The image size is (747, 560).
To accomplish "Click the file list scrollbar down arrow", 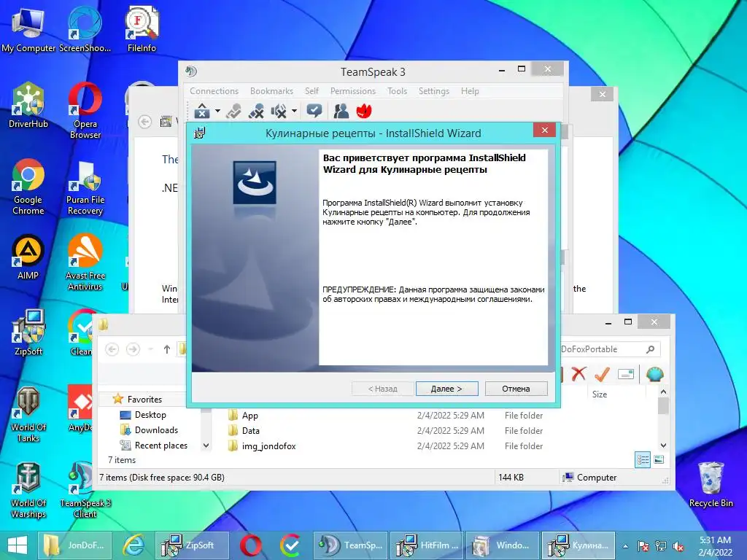I will pyautogui.click(x=663, y=446).
